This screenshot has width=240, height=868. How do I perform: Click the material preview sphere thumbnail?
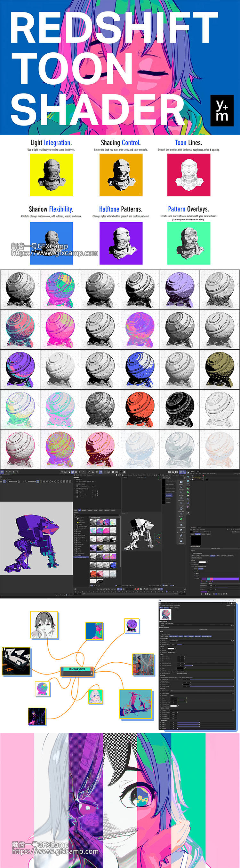(166, 615)
